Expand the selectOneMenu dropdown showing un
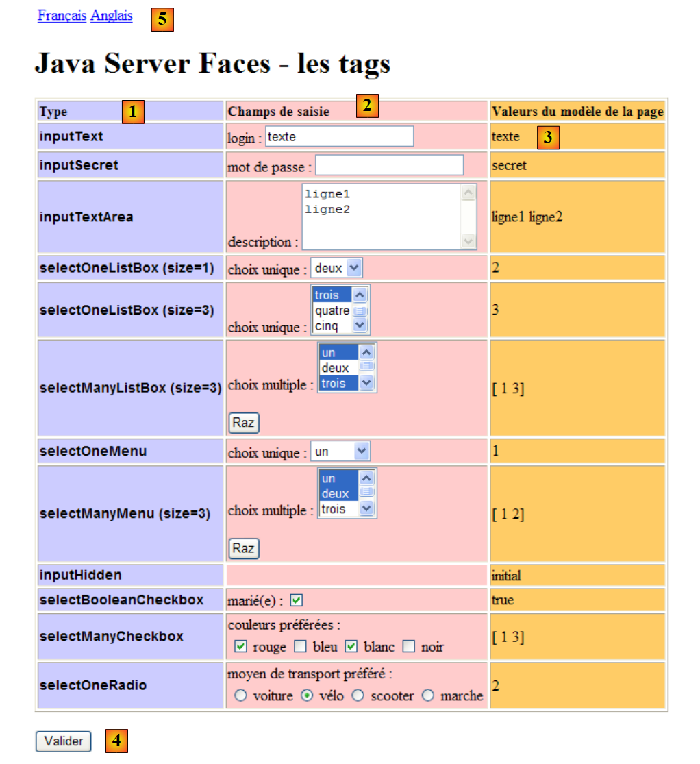This screenshot has height=764, width=700. pos(340,452)
